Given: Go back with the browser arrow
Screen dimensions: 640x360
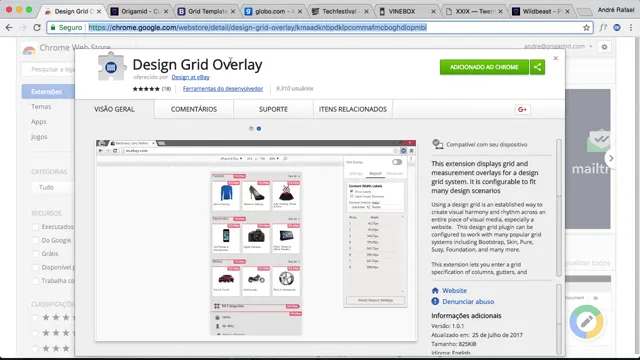Looking at the screenshot, I should (x=9, y=27).
